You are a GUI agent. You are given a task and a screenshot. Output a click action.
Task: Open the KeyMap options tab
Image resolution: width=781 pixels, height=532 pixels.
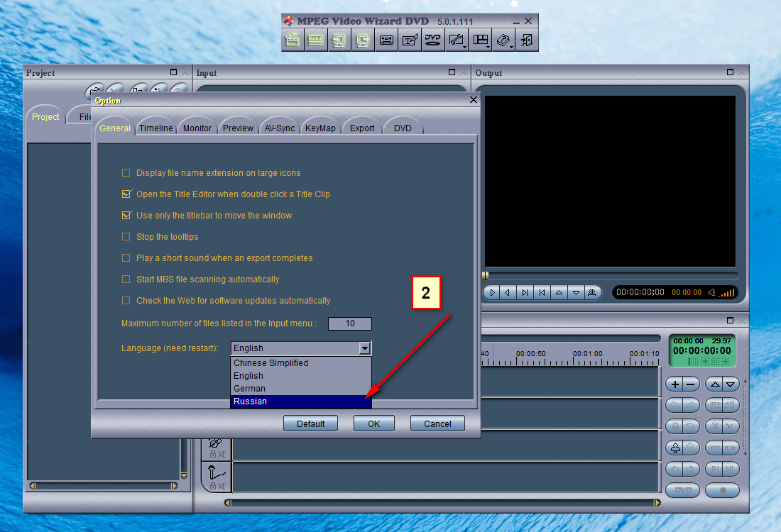coord(320,128)
